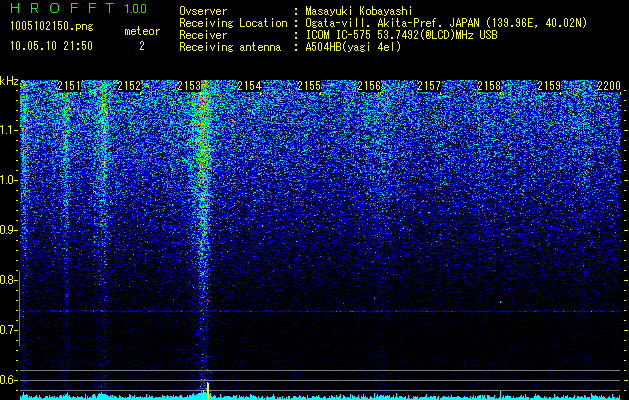This screenshot has height=400, width=629.
Task: Select the filename 1005102150.png
Action: pyautogui.click(x=52, y=27)
